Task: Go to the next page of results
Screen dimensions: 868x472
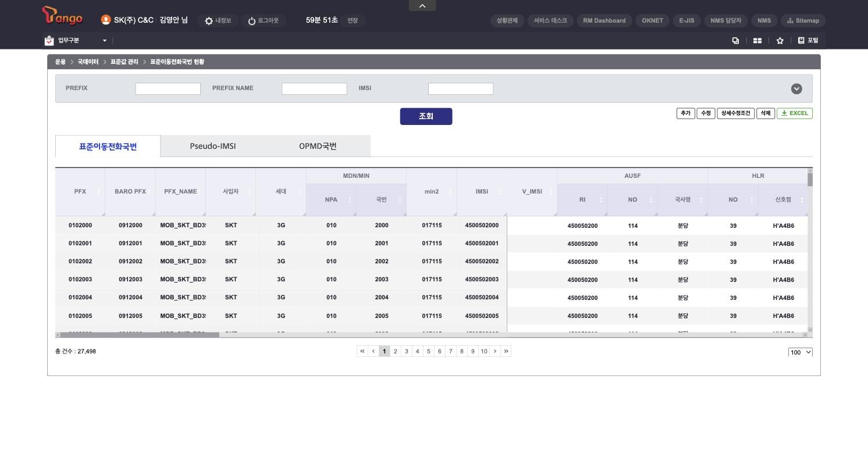Action: click(x=495, y=351)
